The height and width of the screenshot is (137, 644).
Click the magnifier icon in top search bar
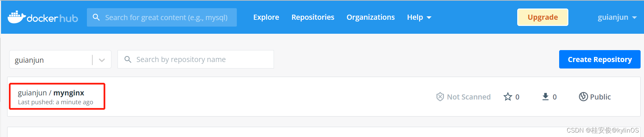(96, 17)
